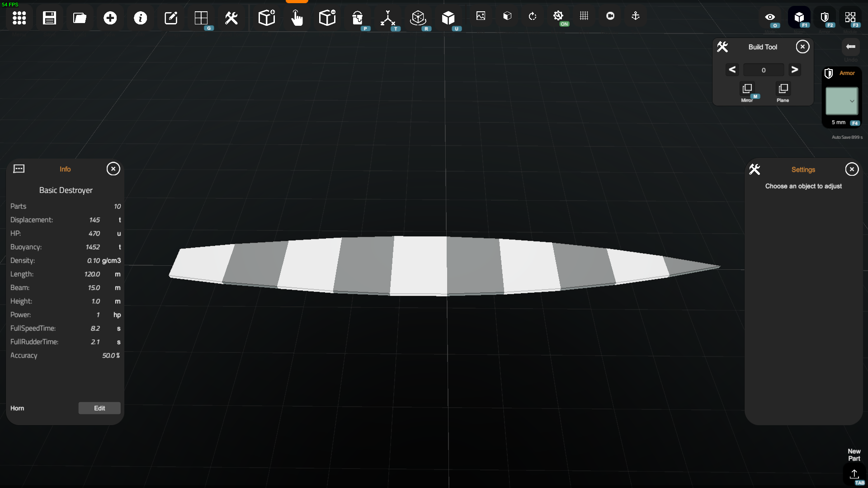Click the Save floppy disk icon
This screenshot has width=868, height=488.
click(49, 18)
